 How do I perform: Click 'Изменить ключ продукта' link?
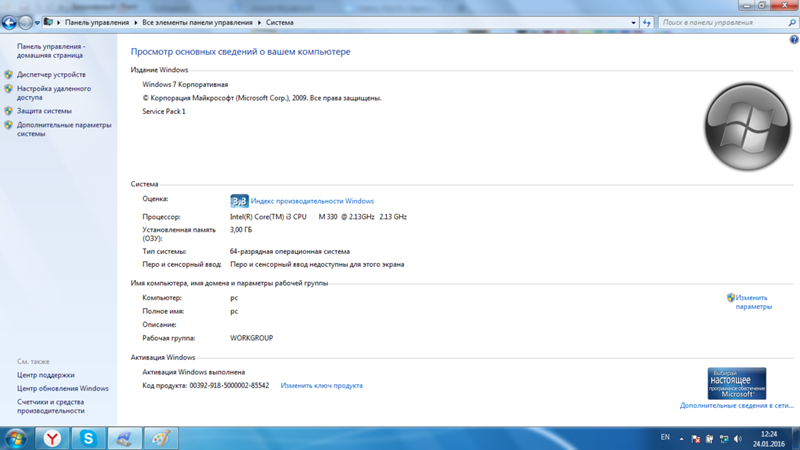[321, 386]
